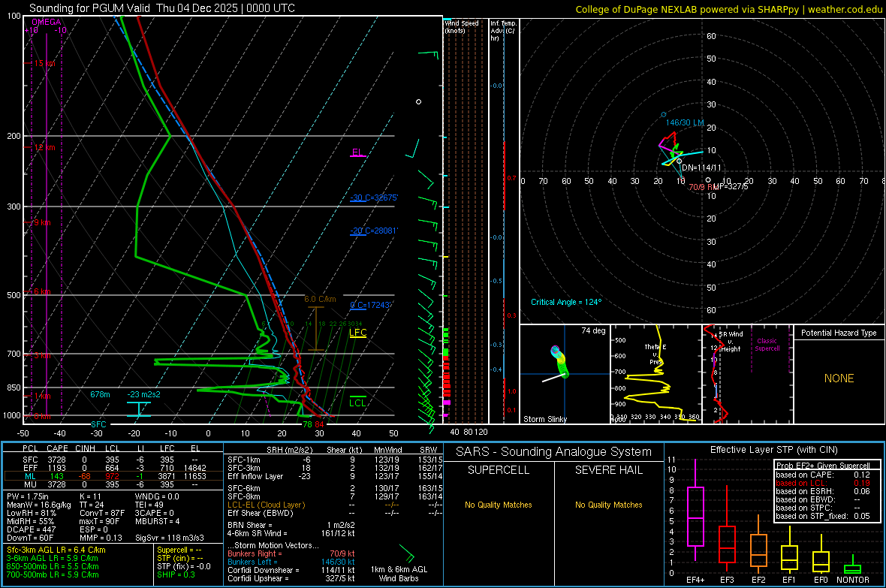Click the UP=327/5 hodograph label
Image resolution: width=886 pixels, height=588 pixels.
(731, 186)
